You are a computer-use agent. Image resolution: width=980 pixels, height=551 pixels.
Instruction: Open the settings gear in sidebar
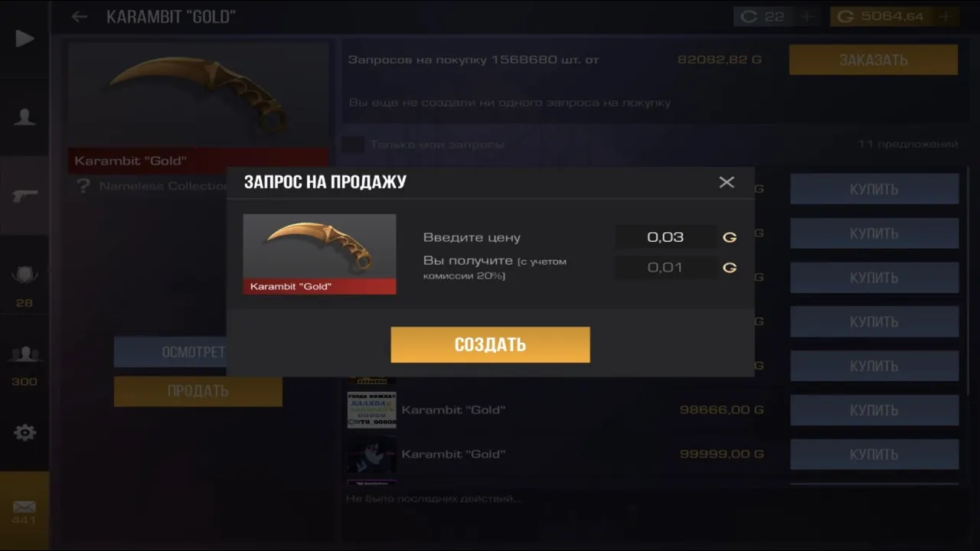coord(24,432)
